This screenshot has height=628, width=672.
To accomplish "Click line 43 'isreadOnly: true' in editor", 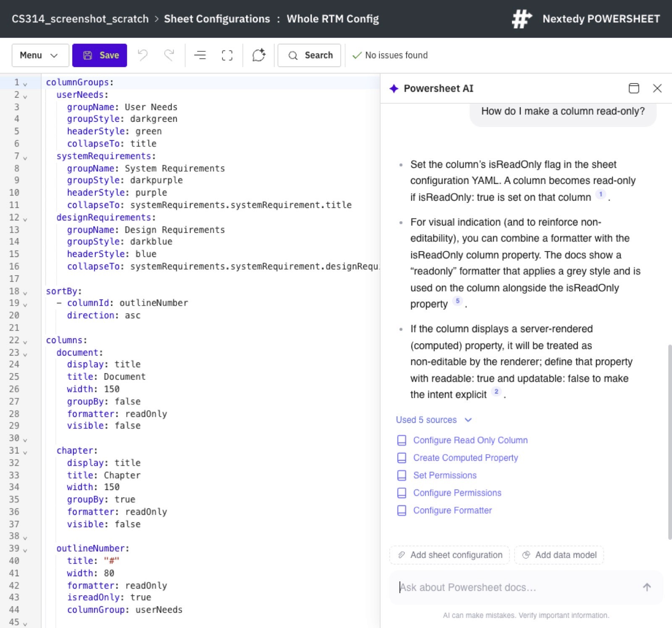I will click(x=109, y=597).
